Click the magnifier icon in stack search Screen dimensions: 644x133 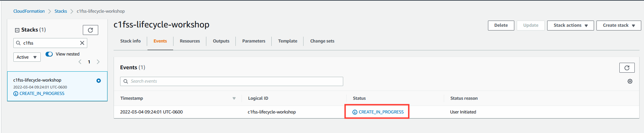pos(18,43)
